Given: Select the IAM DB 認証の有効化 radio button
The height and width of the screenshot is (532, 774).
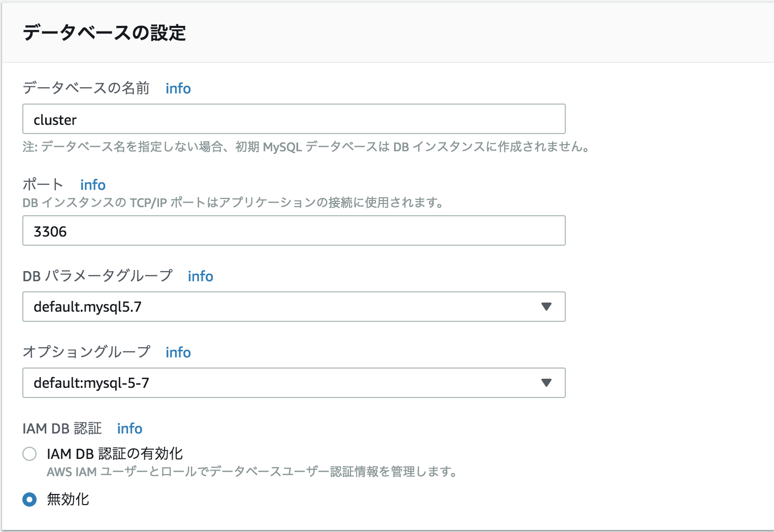Looking at the screenshot, I should click(x=29, y=454).
